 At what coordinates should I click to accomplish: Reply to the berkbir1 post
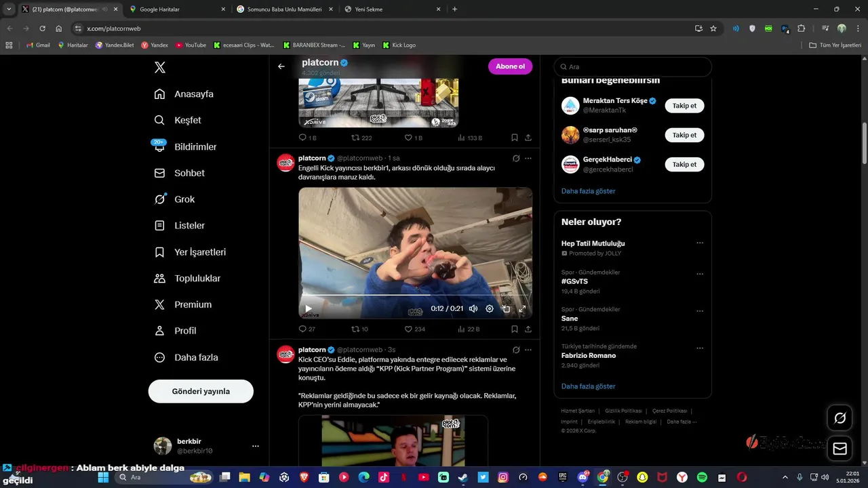tap(307, 329)
